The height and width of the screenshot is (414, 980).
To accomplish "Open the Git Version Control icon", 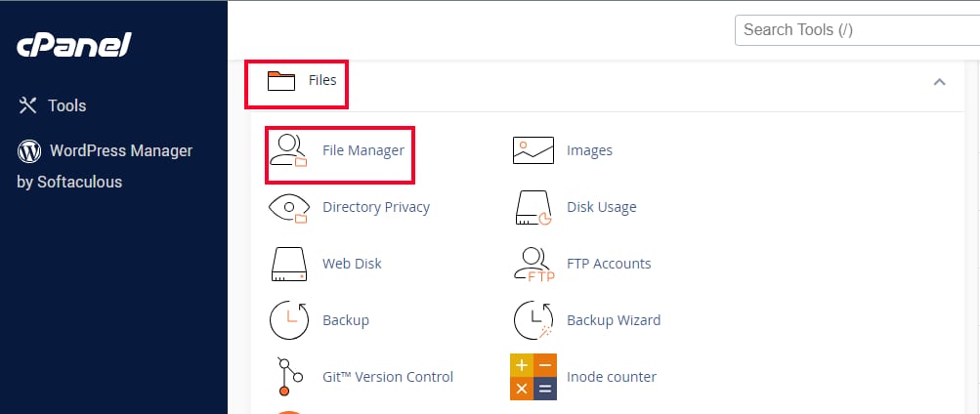I will pyautogui.click(x=284, y=377).
